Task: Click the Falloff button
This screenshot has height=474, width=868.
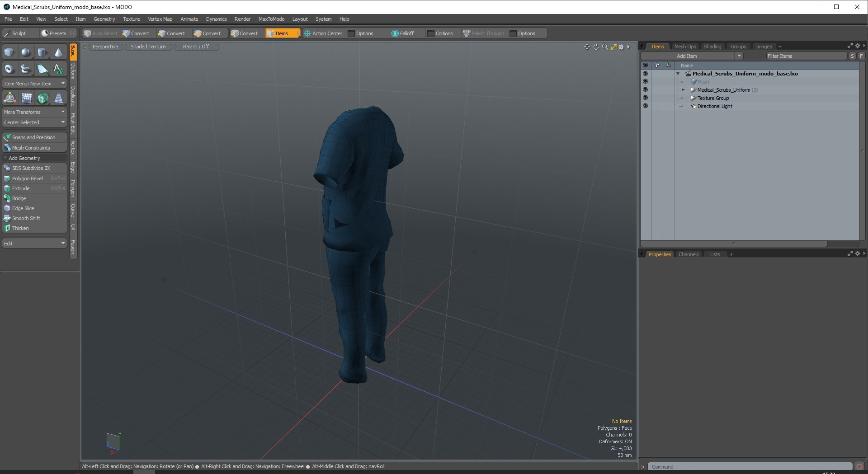Action: pyautogui.click(x=403, y=33)
